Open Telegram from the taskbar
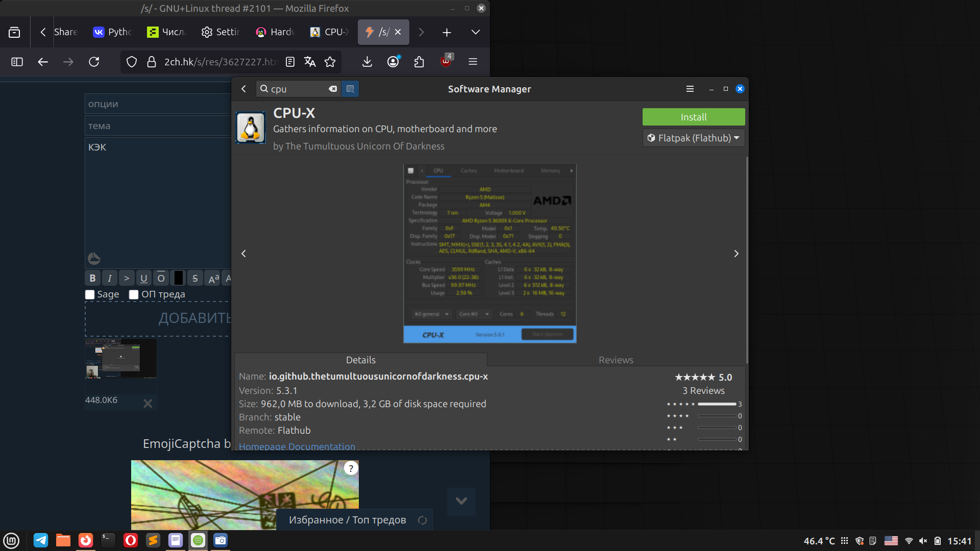The width and height of the screenshot is (980, 551). (41, 540)
